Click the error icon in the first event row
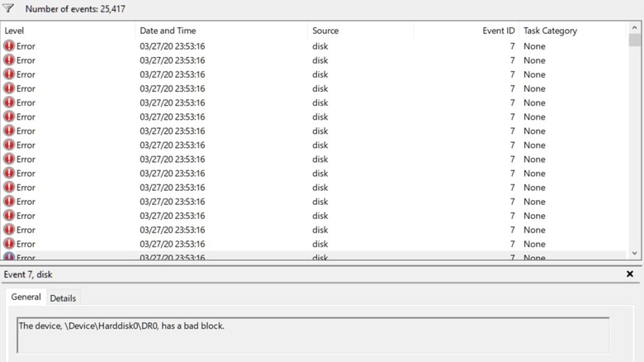Viewport: 644px width, 362px height. [9, 46]
